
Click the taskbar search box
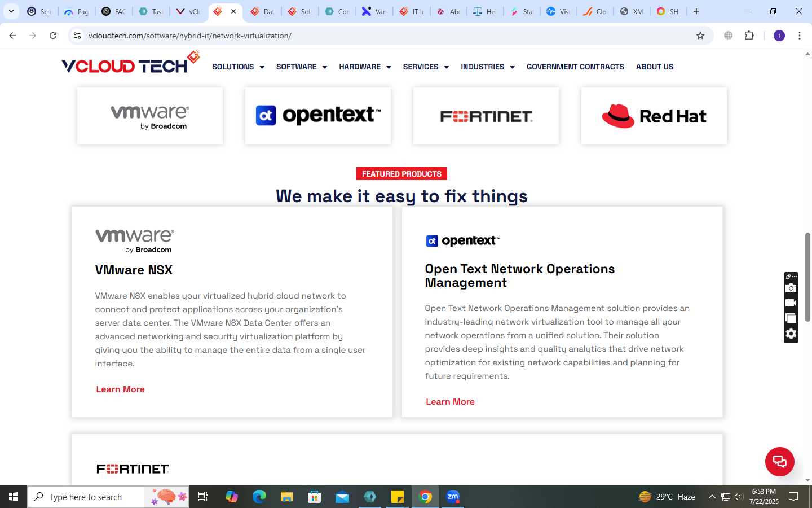[108, 497]
